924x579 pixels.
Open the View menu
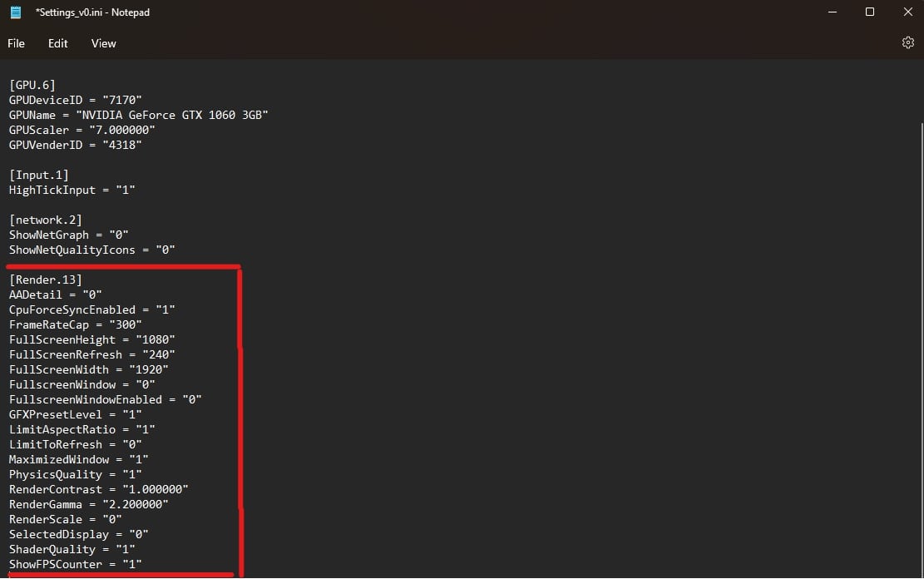point(103,43)
